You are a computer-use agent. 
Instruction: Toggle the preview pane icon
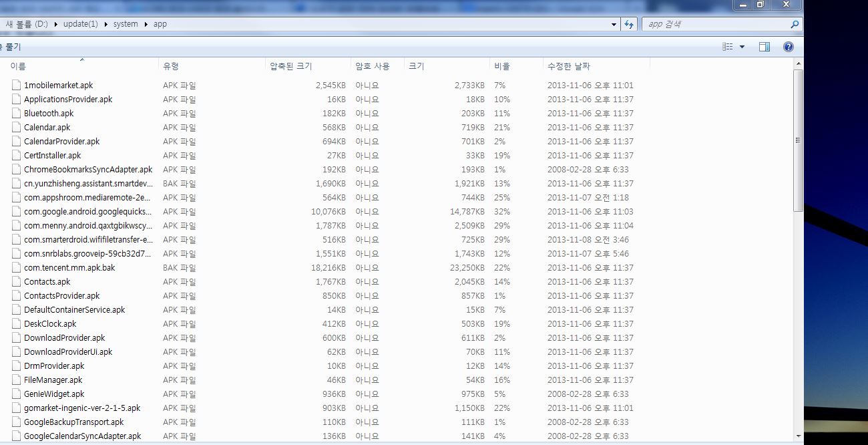click(x=765, y=47)
